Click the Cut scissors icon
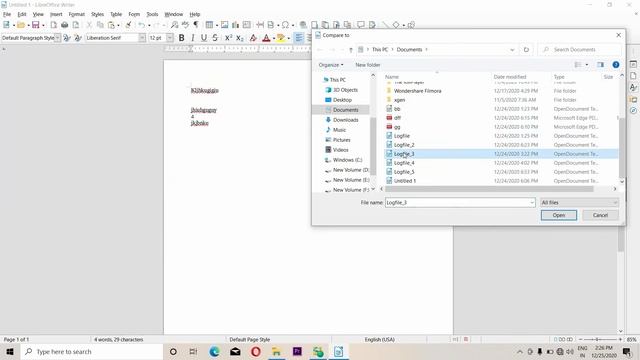 point(89,25)
